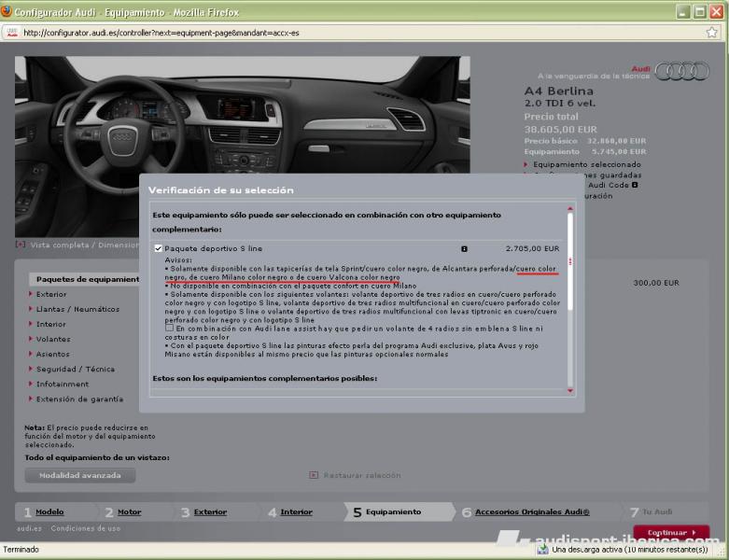
Task: Click the 300,00 EUR price in the list
Action: click(656, 283)
